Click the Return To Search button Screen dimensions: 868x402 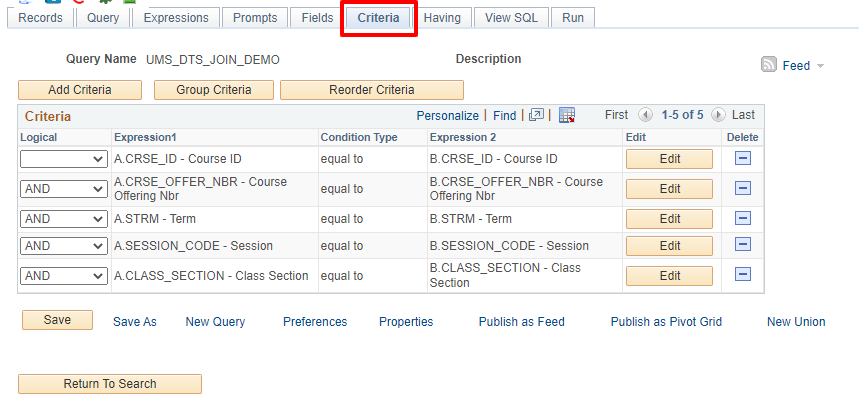[x=110, y=384]
